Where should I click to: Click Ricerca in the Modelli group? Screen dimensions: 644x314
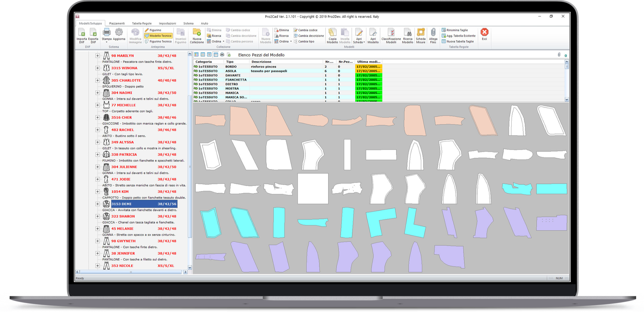[281, 36]
